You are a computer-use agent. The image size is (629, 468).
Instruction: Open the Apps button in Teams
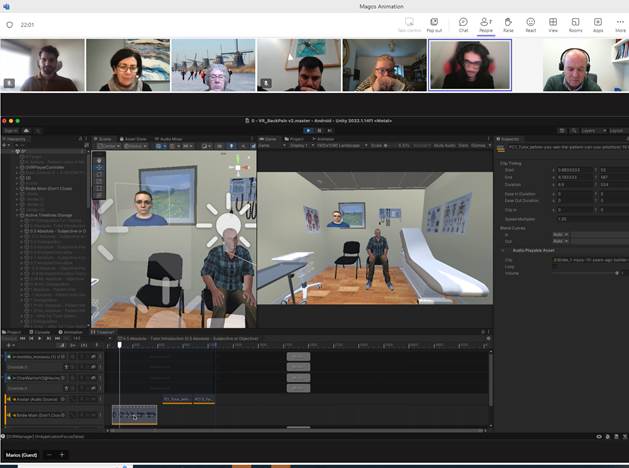coord(598,24)
